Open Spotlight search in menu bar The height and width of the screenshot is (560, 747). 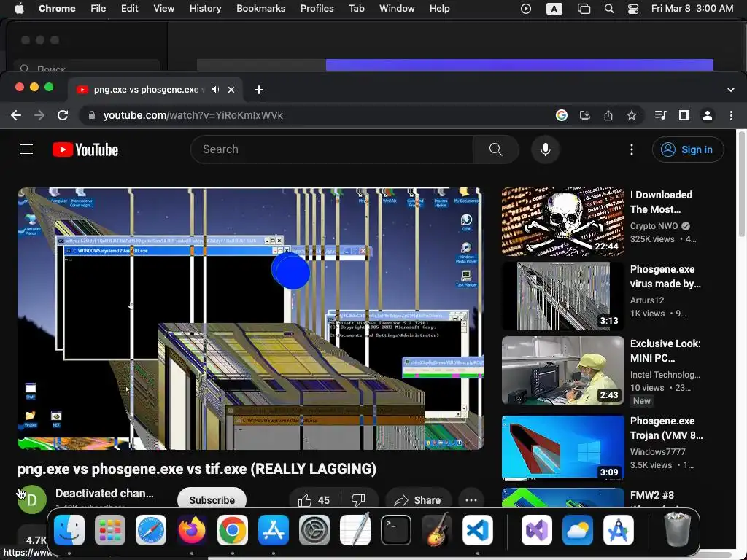[x=609, y=9]
